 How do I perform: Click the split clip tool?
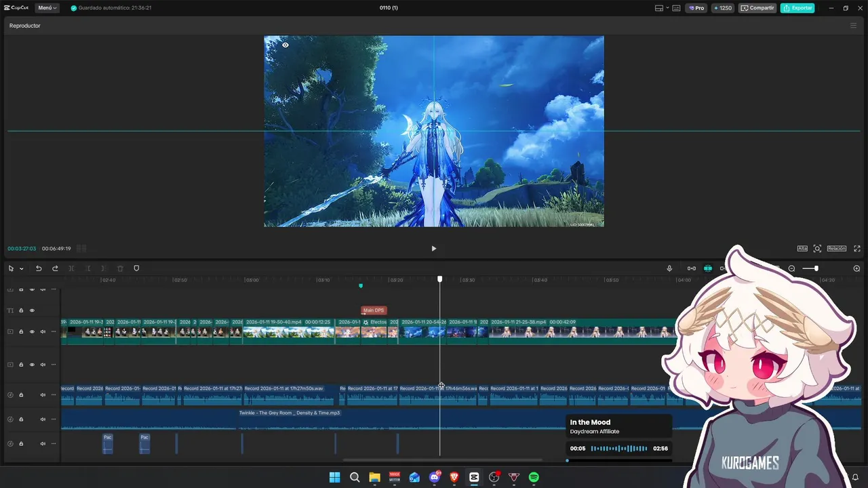coord(71,268)
